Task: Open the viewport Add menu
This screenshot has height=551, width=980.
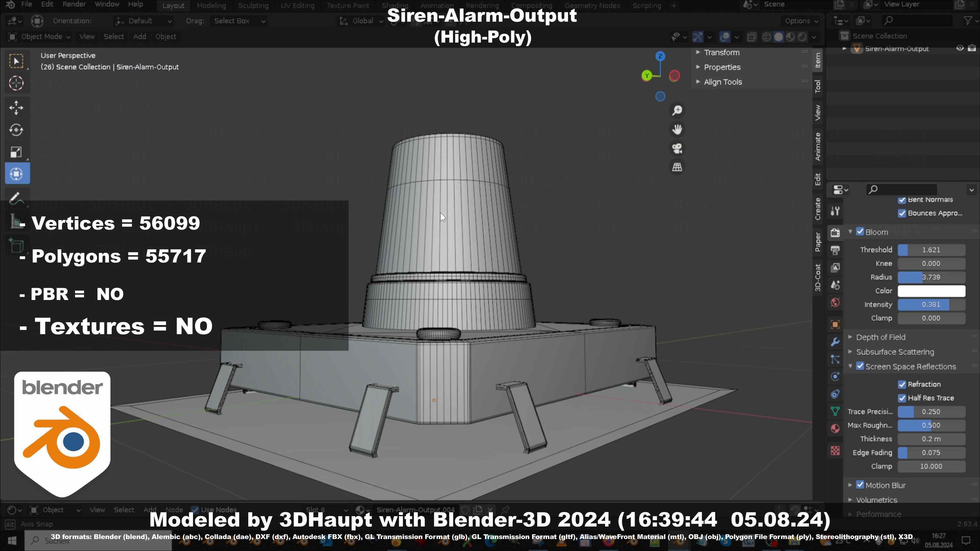Action: (140, 36)
